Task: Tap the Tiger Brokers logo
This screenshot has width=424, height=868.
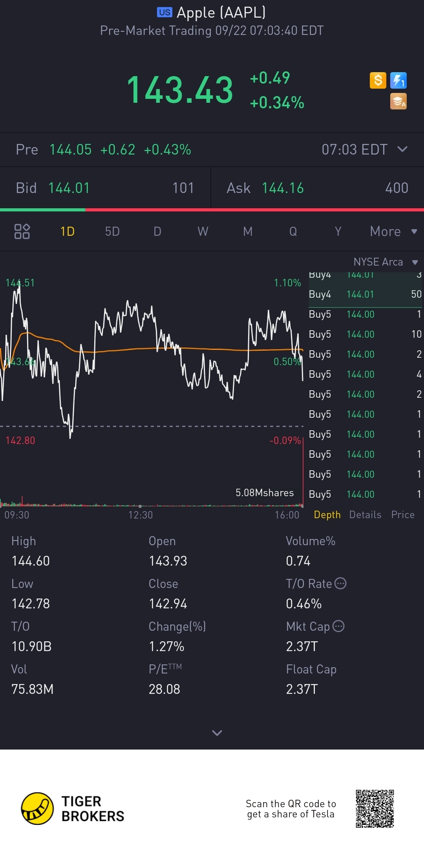Action: 73,808
